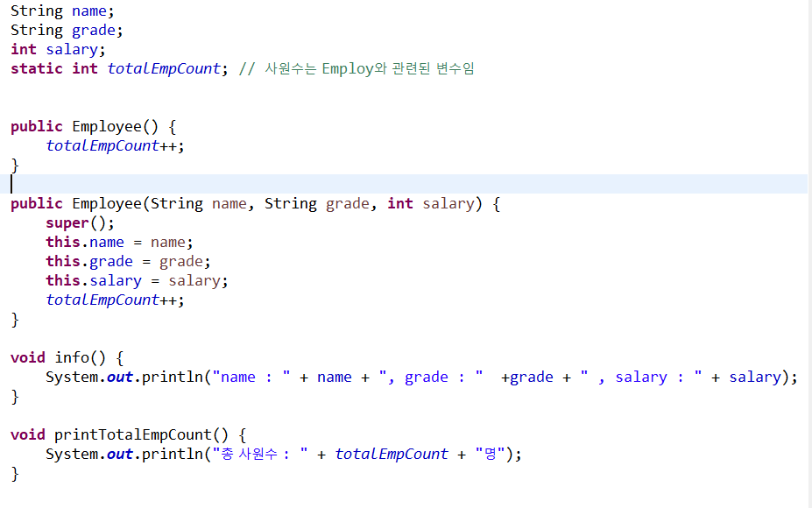812x508 pixels.
Task: Select totalEmpCount in the static int declaration
Action: pos(164,68)
